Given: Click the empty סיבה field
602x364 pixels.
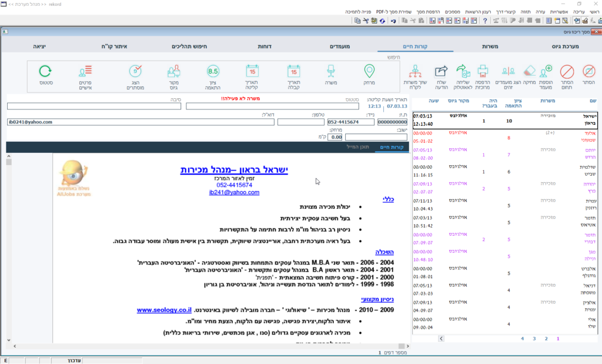Looking at the screenshot, I should 93,106.
